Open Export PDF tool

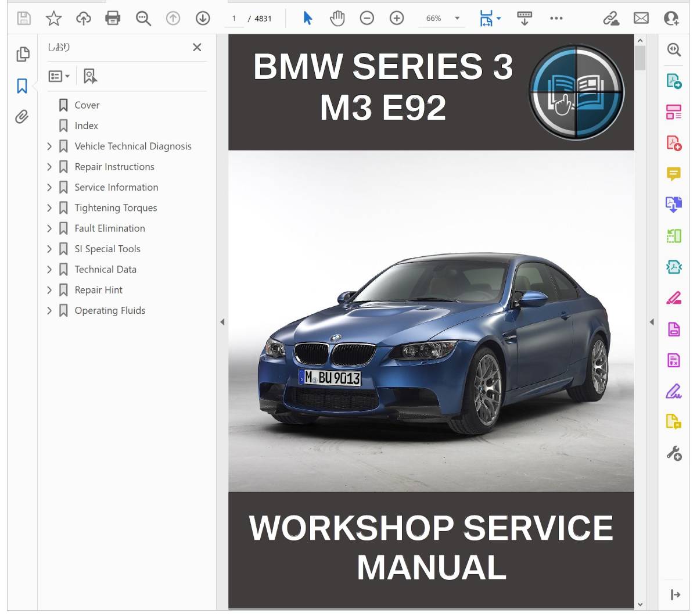coord(674,81)
